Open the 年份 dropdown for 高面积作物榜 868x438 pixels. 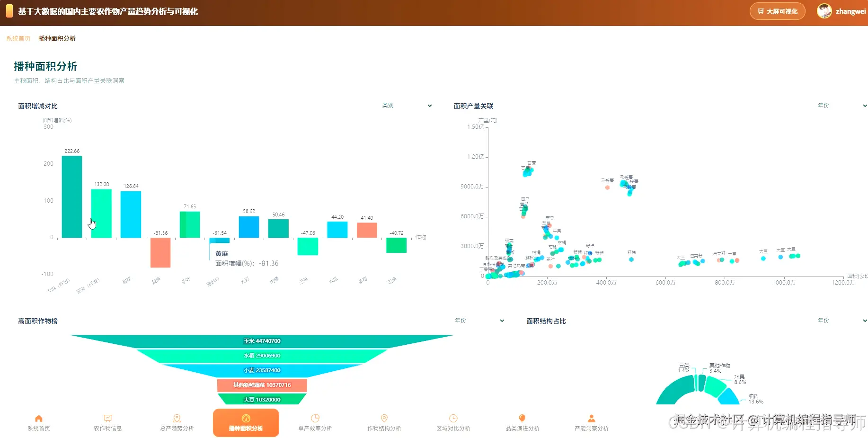(x=479, y=321)
